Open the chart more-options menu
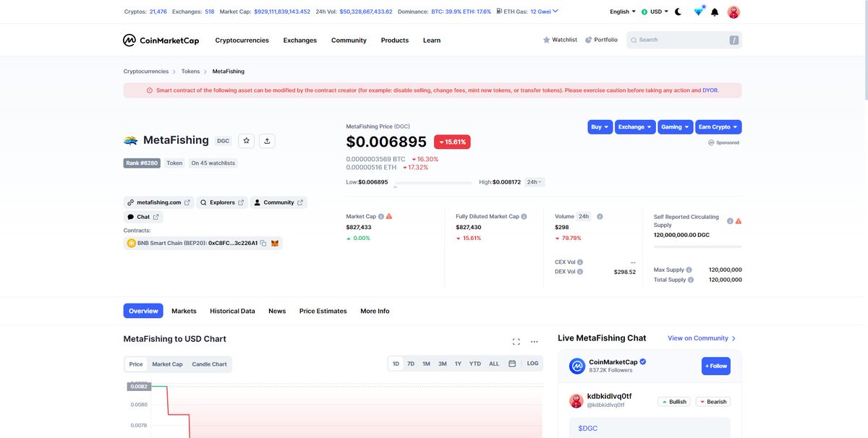Screen dimensions: 868x438 click(x=535, y=341)
